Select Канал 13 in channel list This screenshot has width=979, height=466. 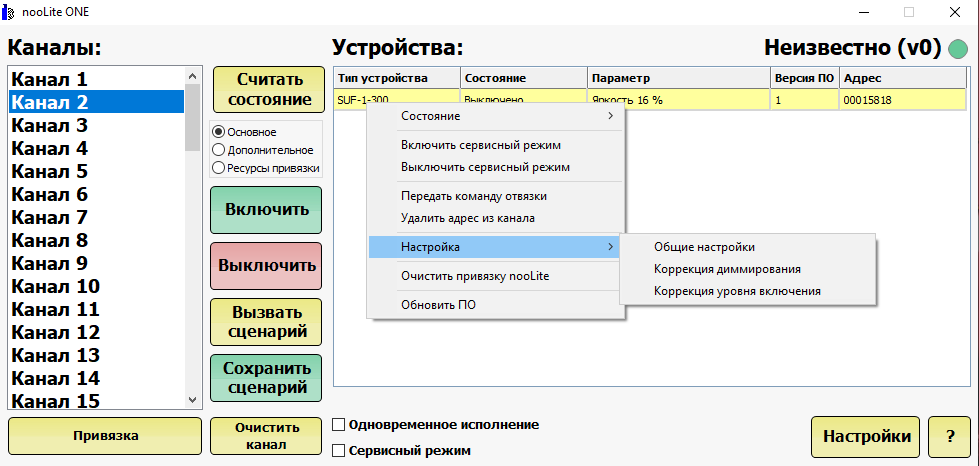point(97,355)
